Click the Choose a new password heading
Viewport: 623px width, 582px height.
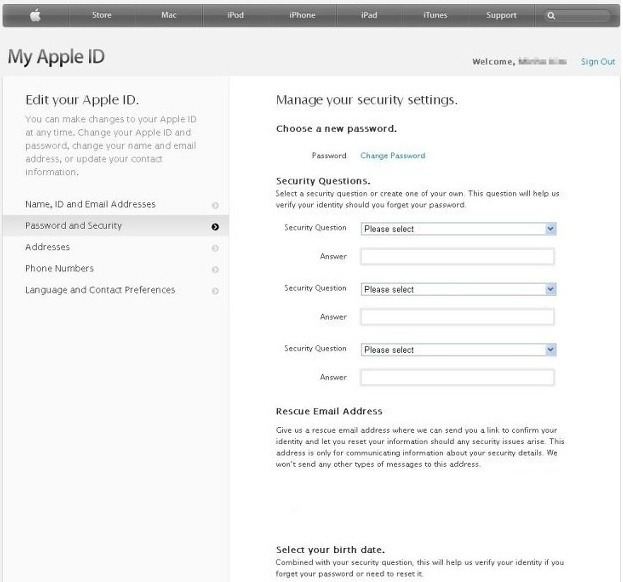pos(336,129)
